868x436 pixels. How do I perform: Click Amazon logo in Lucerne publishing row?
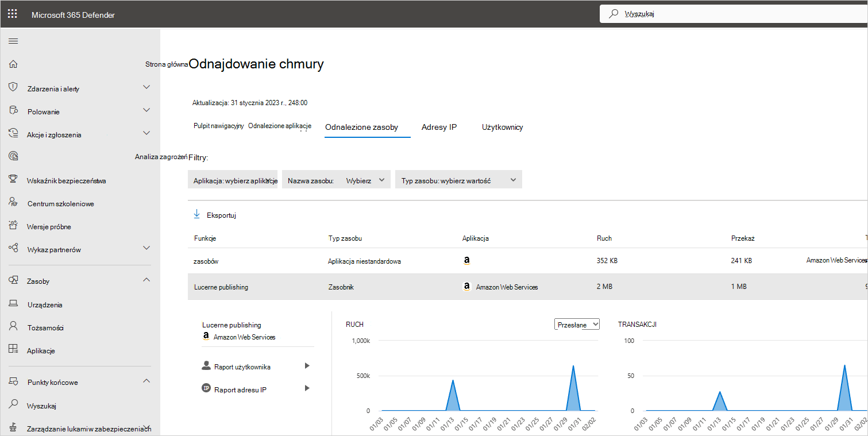(x=467, y=286)
